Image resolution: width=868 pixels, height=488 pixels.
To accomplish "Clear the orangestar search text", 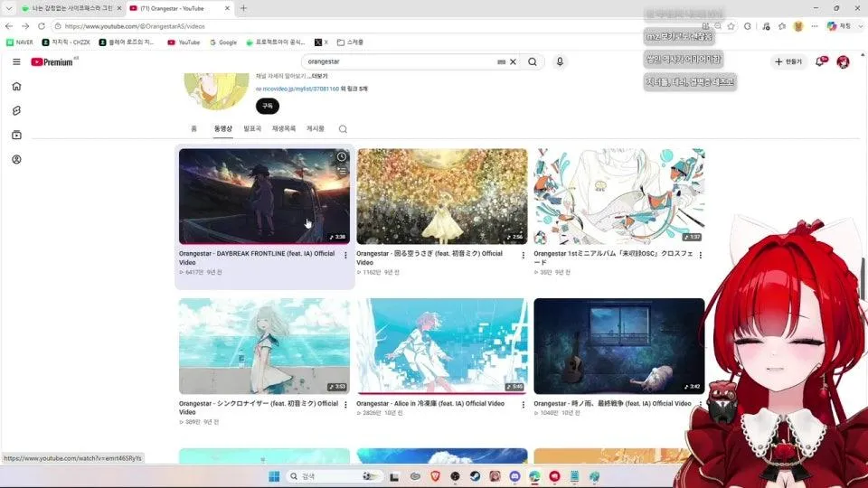I will click(514, 62).
